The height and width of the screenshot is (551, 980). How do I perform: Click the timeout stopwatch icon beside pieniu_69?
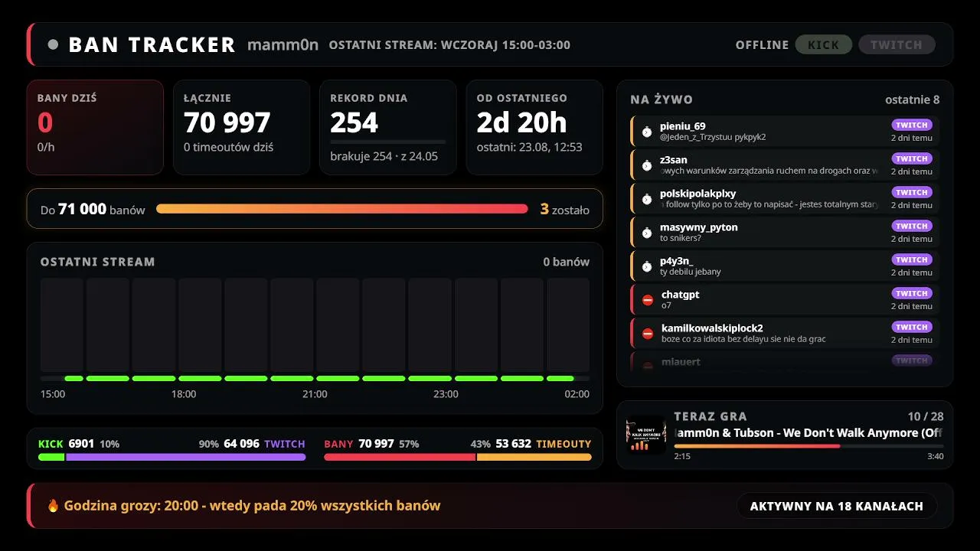647,132
